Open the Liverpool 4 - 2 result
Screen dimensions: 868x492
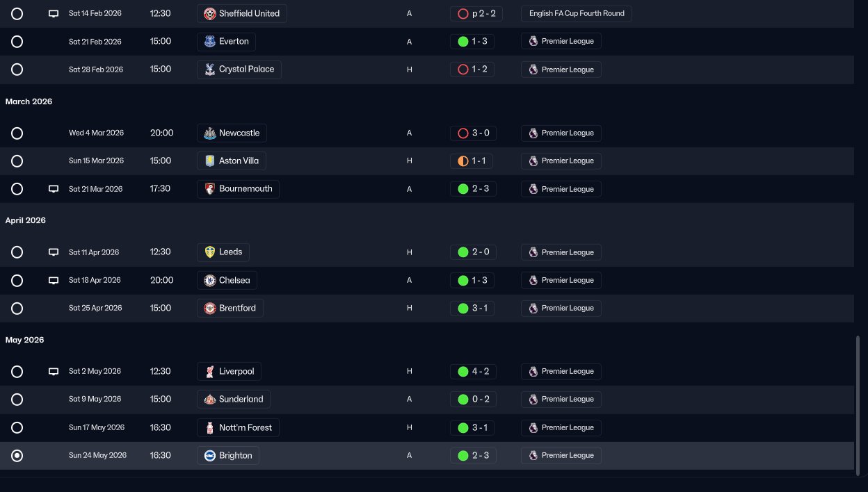(x=473, y=372)
